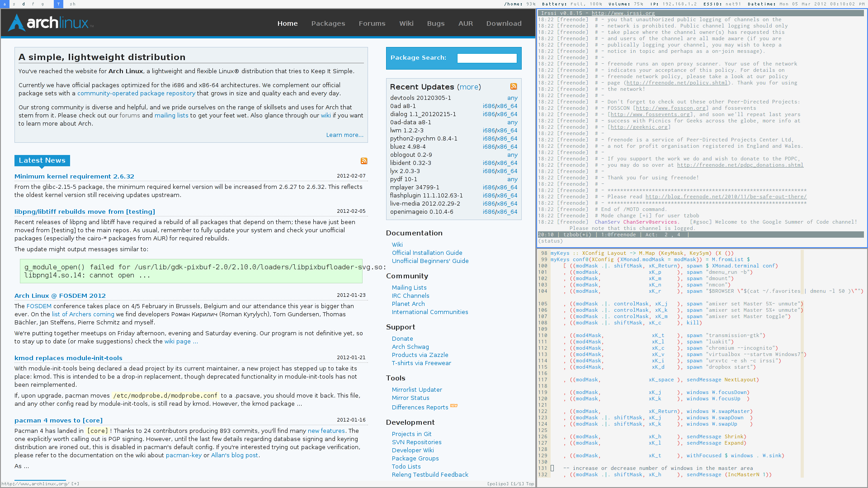Click 'i686' arch link for mplayer 34799-1
The height and width of the screenshot is (488, 868).
(x=489, y=188)
